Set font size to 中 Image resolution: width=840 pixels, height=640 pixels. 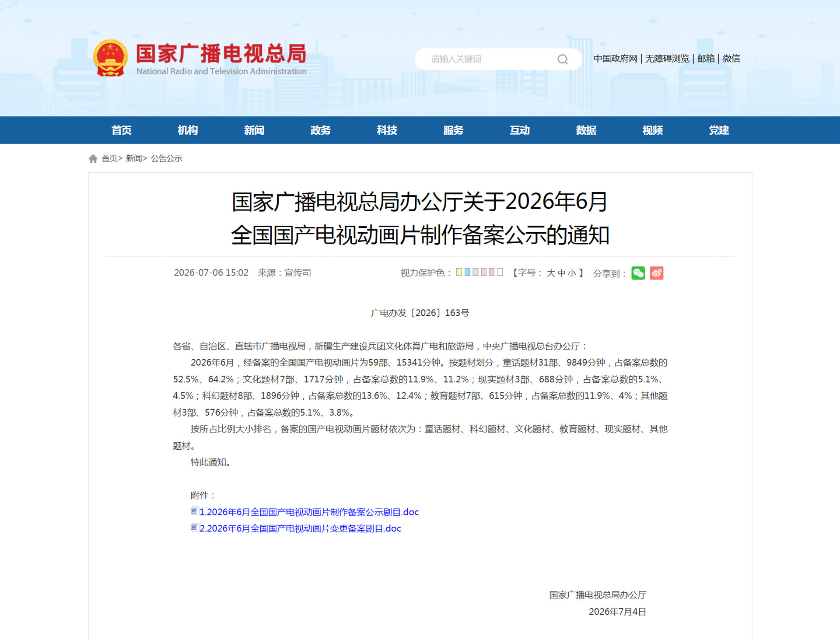[561, 273]
